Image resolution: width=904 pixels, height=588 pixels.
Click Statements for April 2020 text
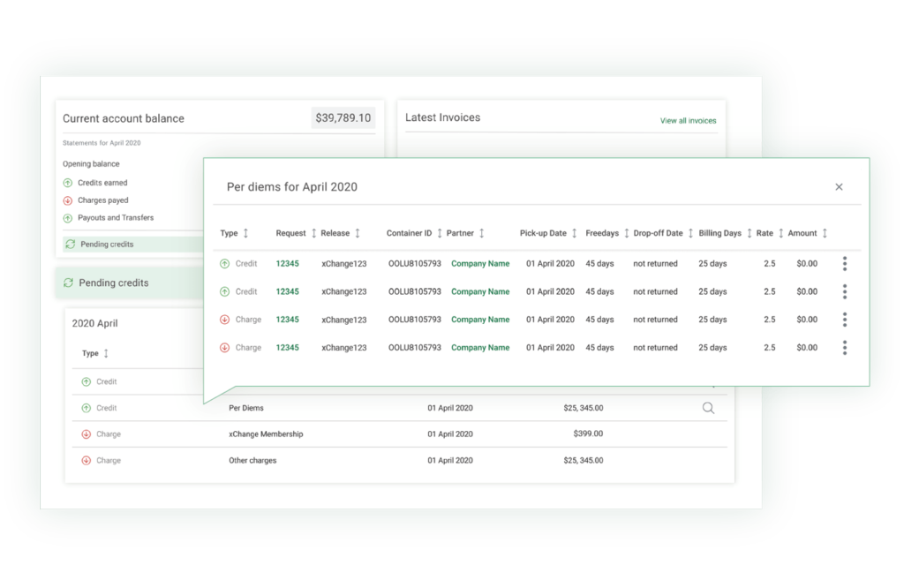coord(102,143)
